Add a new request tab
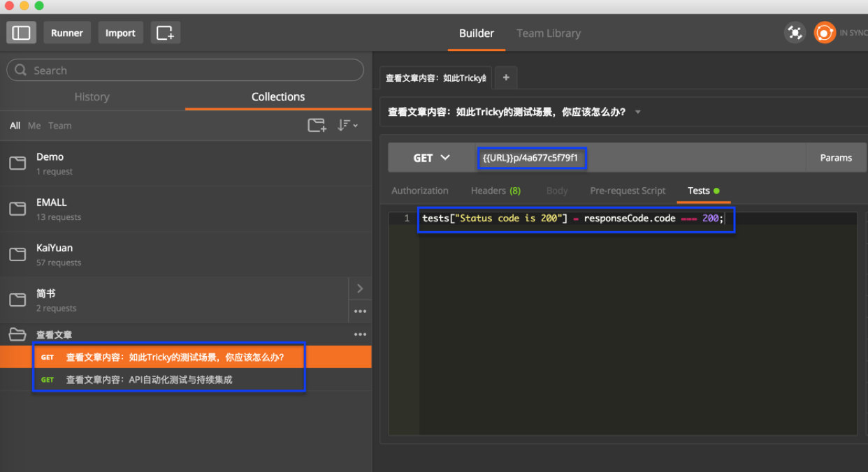Viewport: 868px width, 472px height. coord(506,78)
